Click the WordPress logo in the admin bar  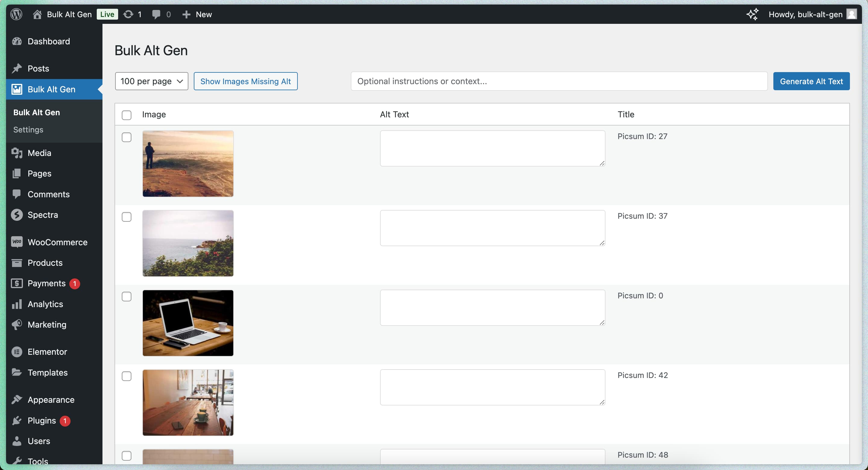pyautogui.click(x=16, y=14)
